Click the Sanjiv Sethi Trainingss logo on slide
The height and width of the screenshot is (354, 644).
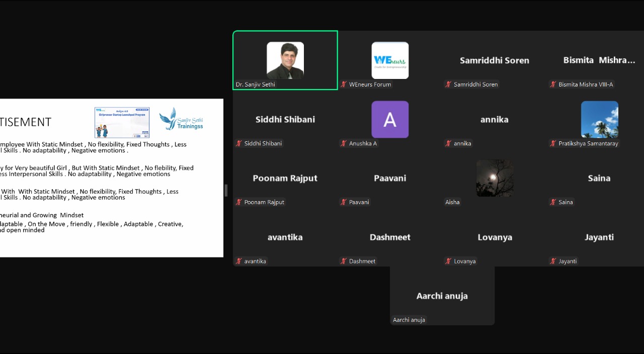182,120
